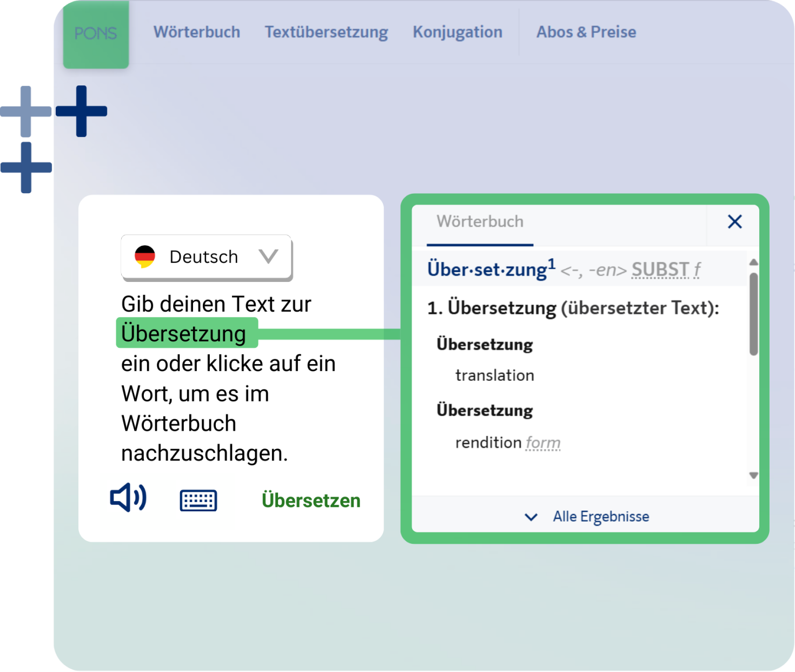Collapse the language selector chevron
Viewport: 795px width, 672px height.
tap(269, 256)
